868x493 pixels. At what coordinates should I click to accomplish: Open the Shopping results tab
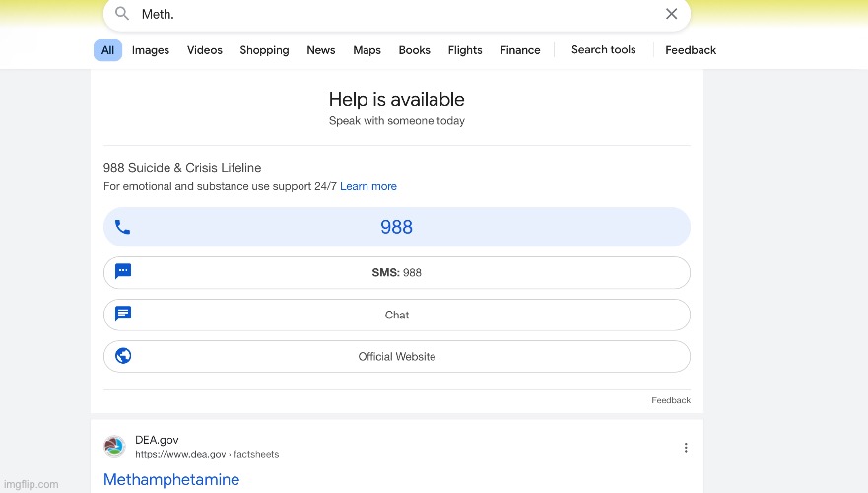pyautogui.click(x=264, y=50)
